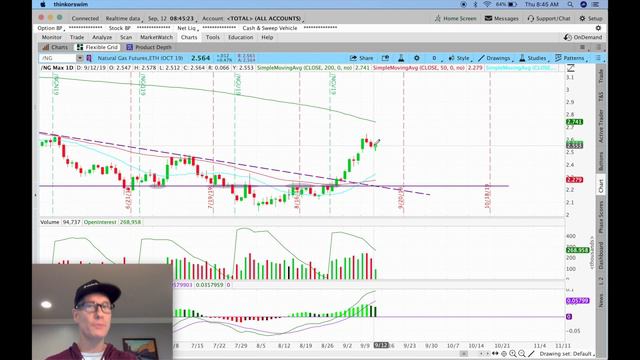640x360 pixels.
Task: Open the Apple menu
Action: (42, 4)
